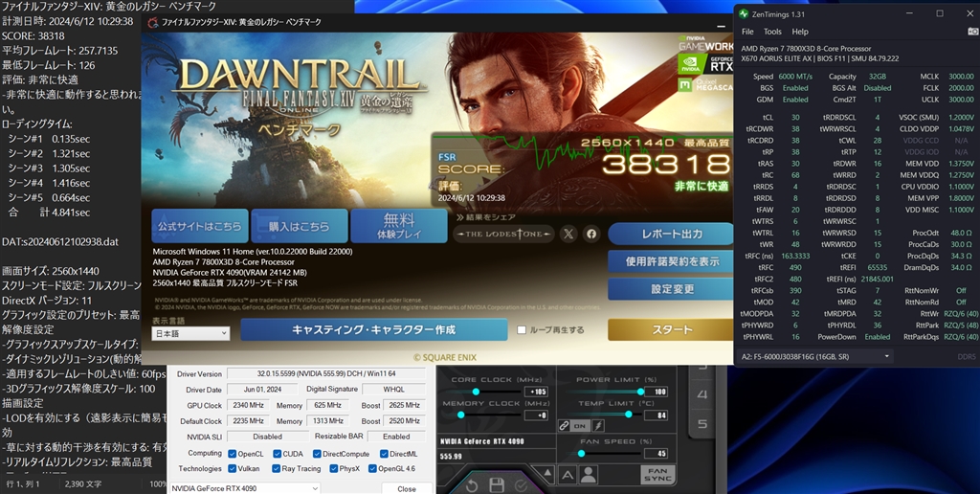Viewport: 980px width, 494px height.
Task: Open the File menu in ZenTimings
Action: [747, 32]
